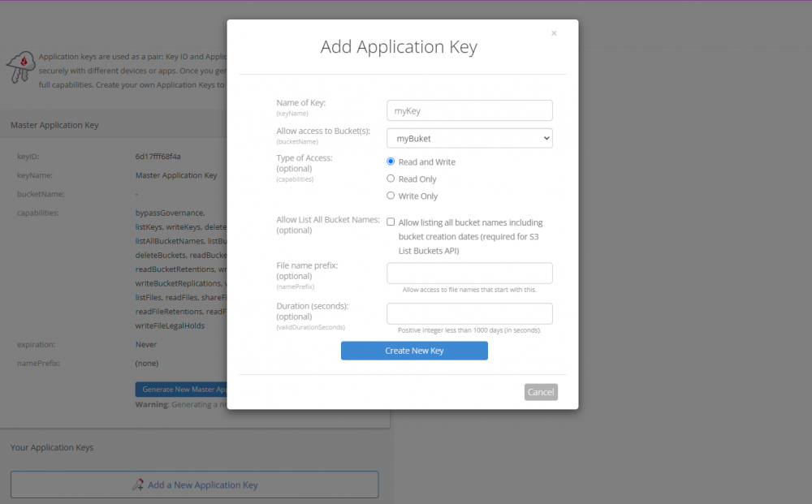Click the 'Master Application Key' section heading
Screen dimensions: 812x504
point(54,125)
